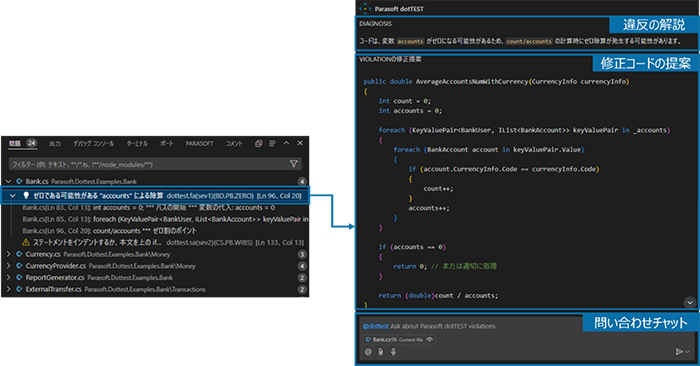Click the warning triangle icon for ステートメント row

tap(26, 242)
